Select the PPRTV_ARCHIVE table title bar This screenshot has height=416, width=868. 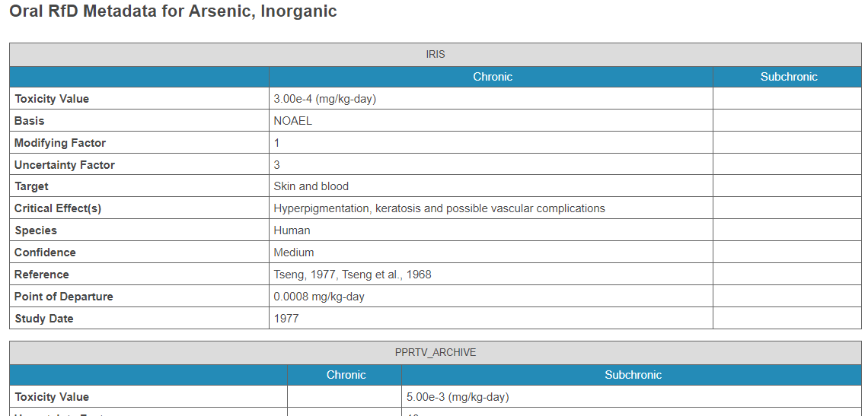coord(435,353)
